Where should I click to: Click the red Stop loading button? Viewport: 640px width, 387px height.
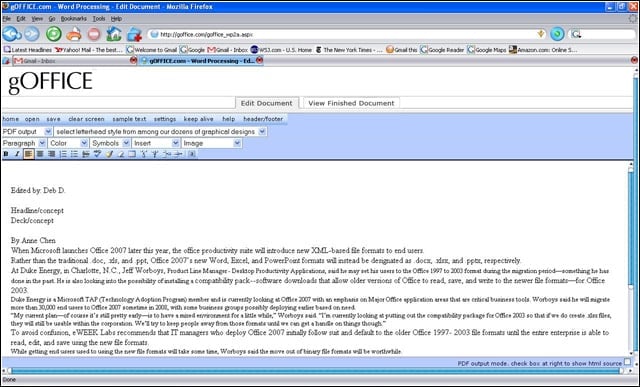pos(94,34)
